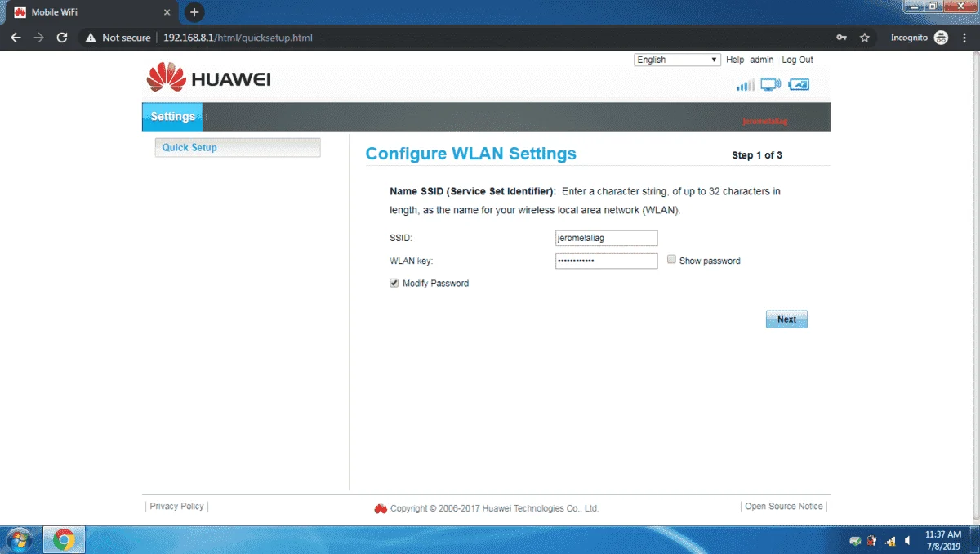Reload the page with refresh icon
Viewport: 980px width, 554px height.
click(x=62, y=38)
